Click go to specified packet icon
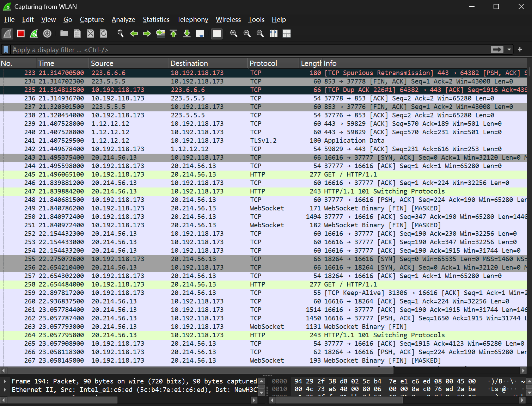The width and height of the screenshot is (532, 406). pyautogui.click(x=160, y=33)
